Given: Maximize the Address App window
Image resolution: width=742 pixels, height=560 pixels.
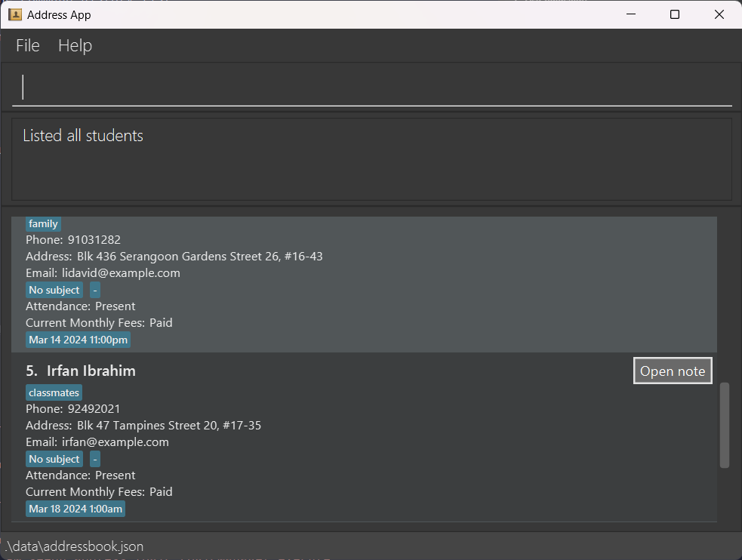Looking at the screenshot, I should [x=675, y=14].
